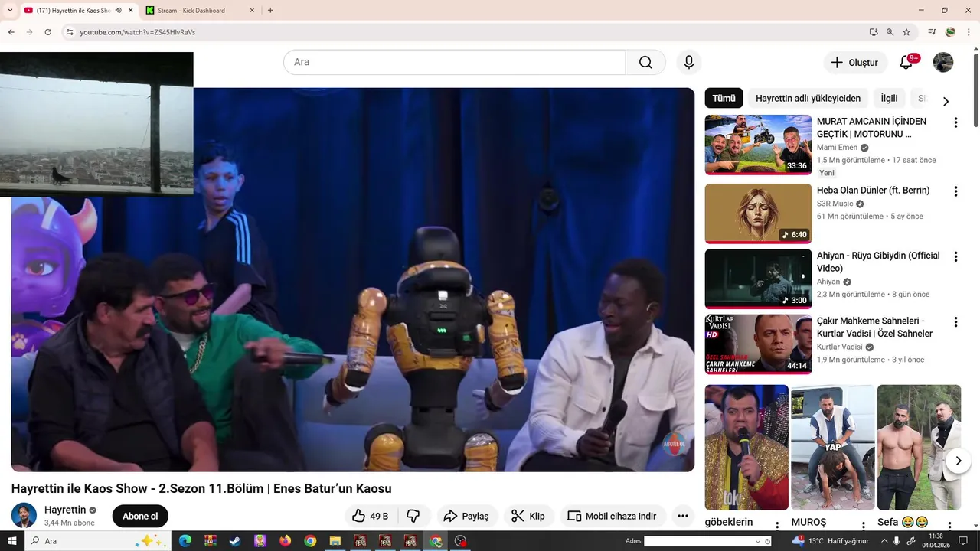Viewport: 980px width, 551px height.
Task: Click the Oluştur create button
Action: (855, 62)
